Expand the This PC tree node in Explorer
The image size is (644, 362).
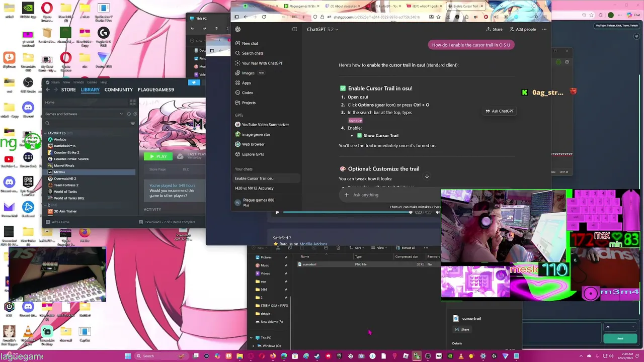(x=251, y=338)
